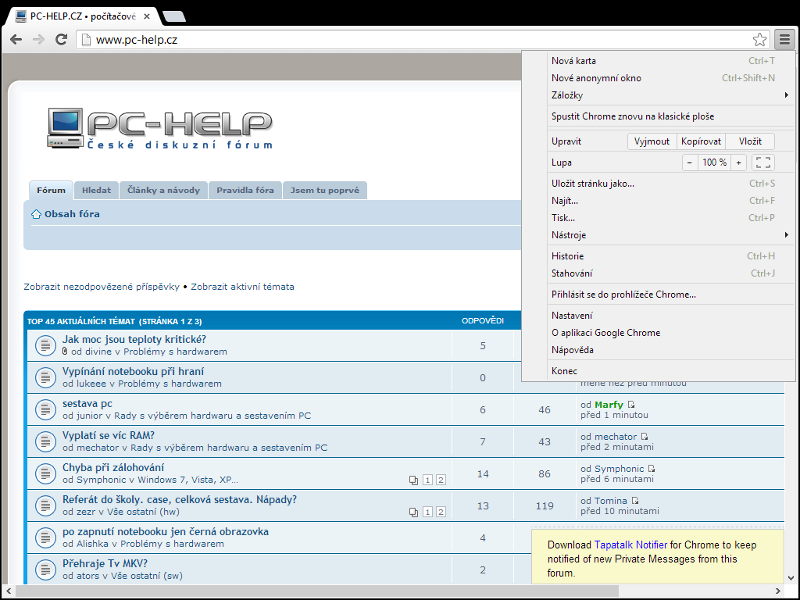Go to page 2 of Chyba při zálohování
Screen dimensions: 800x600
point(441,480)
